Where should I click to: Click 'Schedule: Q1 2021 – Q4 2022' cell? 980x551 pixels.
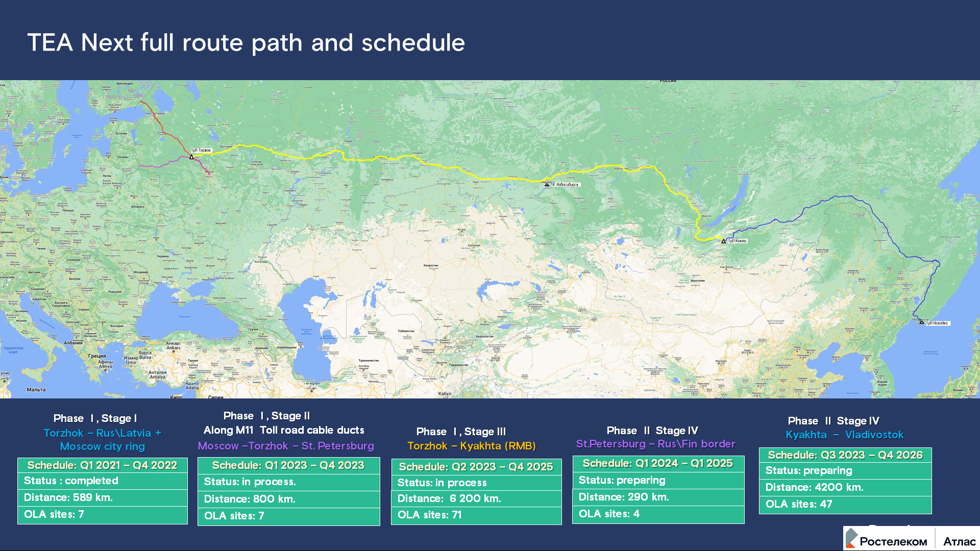(103, 465)
